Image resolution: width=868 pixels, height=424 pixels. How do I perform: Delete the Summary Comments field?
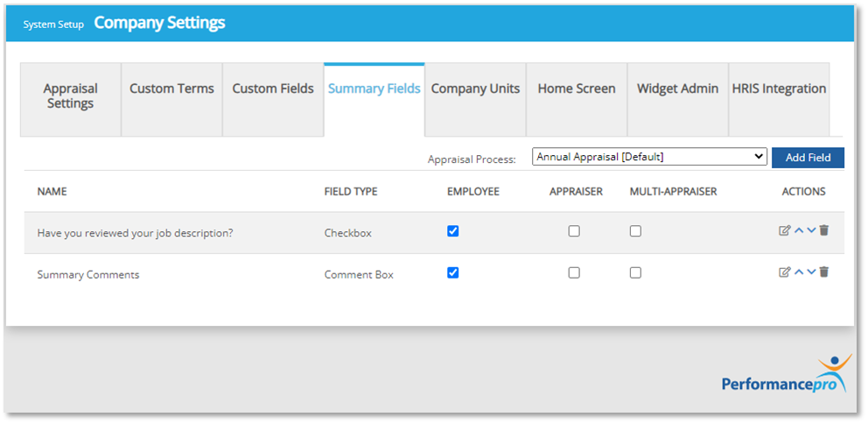click(x=824, y=272)
